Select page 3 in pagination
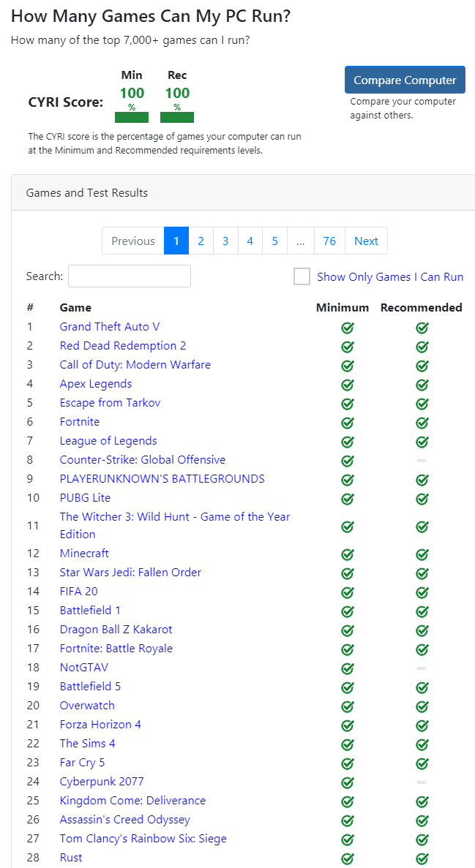 225,241
